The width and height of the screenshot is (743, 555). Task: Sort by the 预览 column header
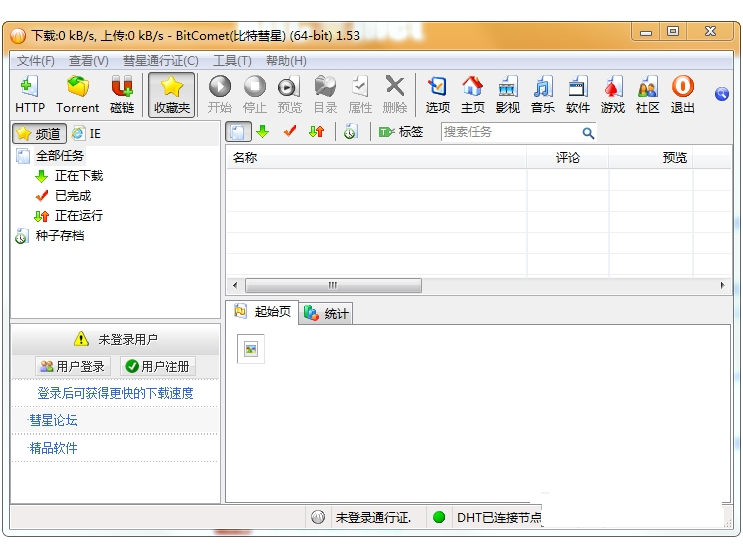651,157
